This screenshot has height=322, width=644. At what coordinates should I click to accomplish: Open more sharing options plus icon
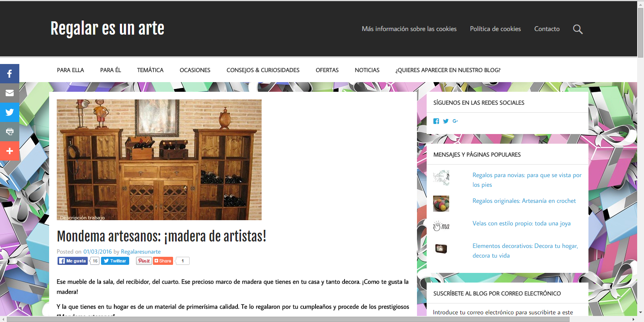[x=10, y=151]
